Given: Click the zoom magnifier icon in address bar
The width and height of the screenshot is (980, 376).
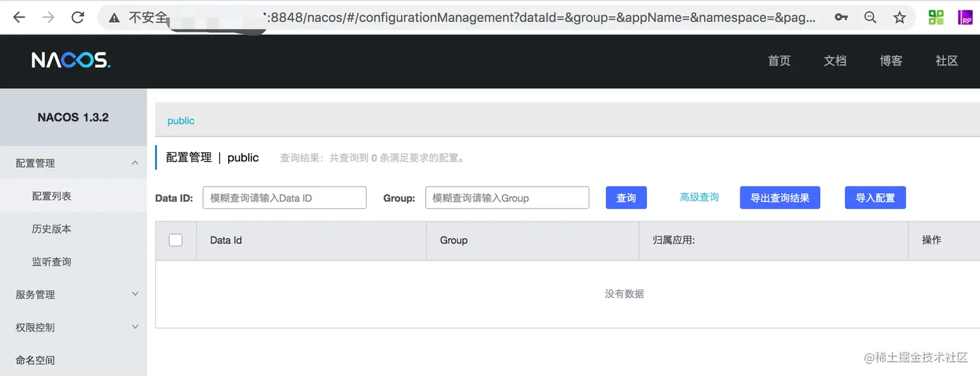Looking at the screenshot, I should tap(870, 18).
